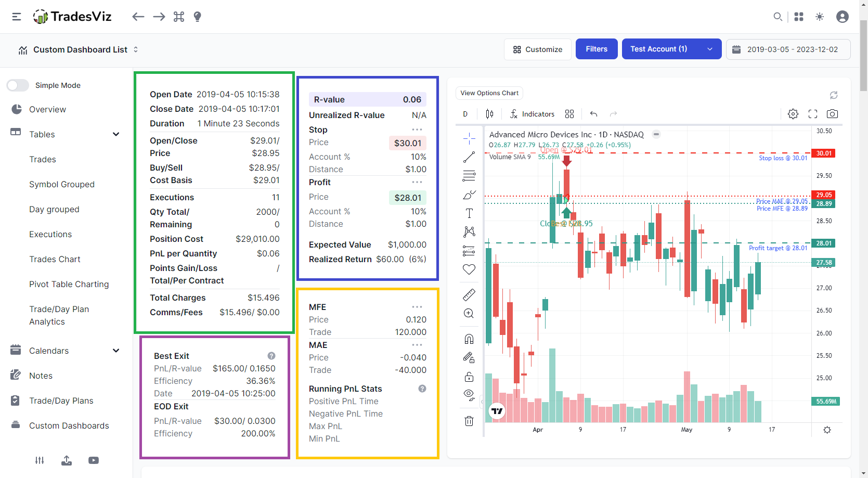Select the trend line drawing tool
Screen dimensions: 868x478
click(469, 157)
